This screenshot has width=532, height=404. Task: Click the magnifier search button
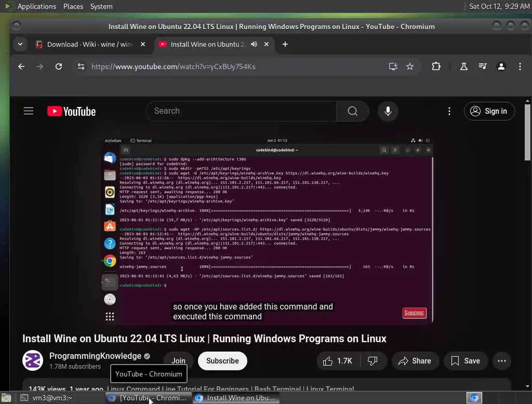click(353, 111)
